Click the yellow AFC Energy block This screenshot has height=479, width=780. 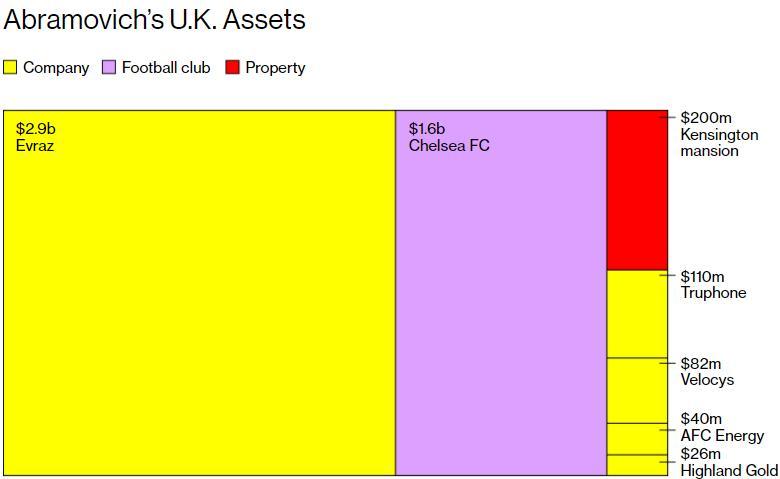(637, 439)
